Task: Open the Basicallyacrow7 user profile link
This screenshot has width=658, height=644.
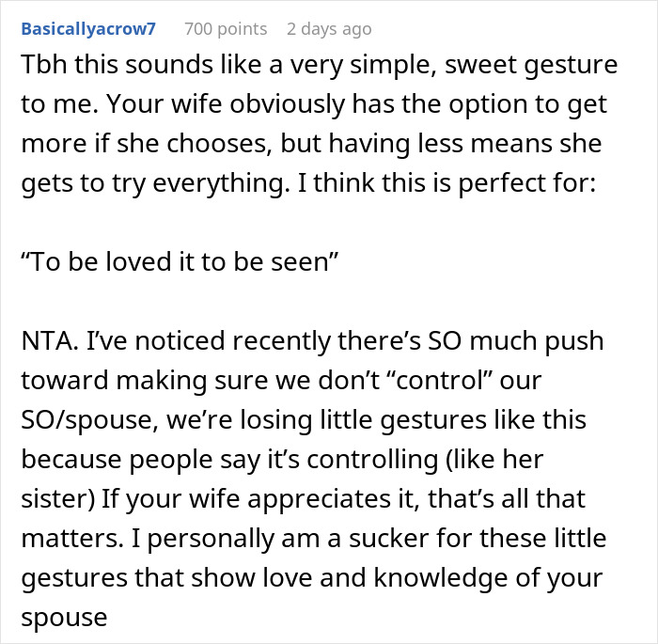Action: coord(88,29)
